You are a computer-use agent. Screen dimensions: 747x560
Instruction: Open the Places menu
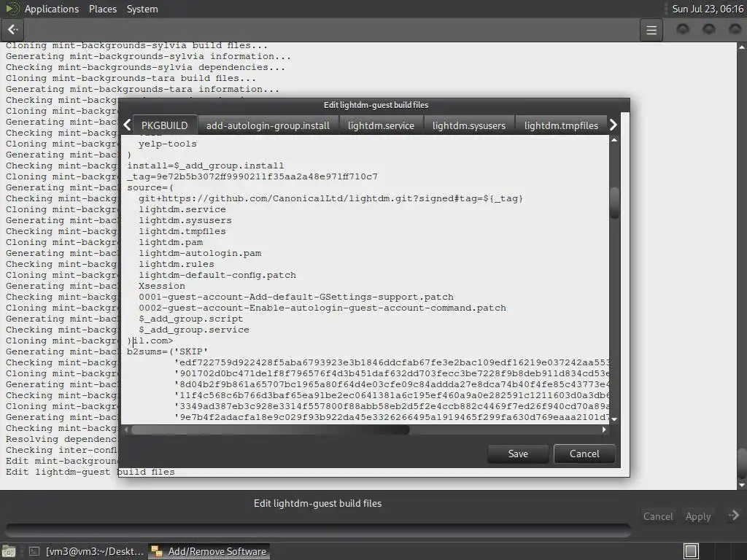pos(102,9)
